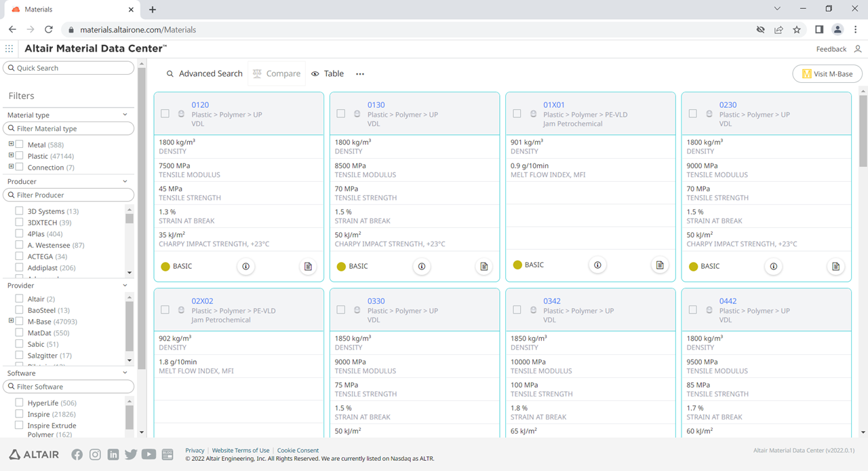Check the Metal material type checkbox
Image resolution: width=868 pixels, height=471 pixels.
pos(20,145)
